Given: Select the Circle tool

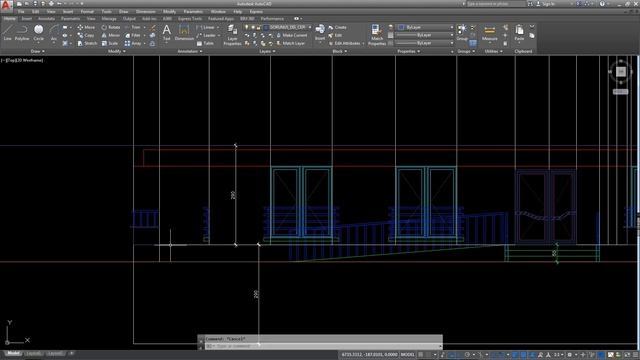Looking at the screenshot, I should [38, 33].
